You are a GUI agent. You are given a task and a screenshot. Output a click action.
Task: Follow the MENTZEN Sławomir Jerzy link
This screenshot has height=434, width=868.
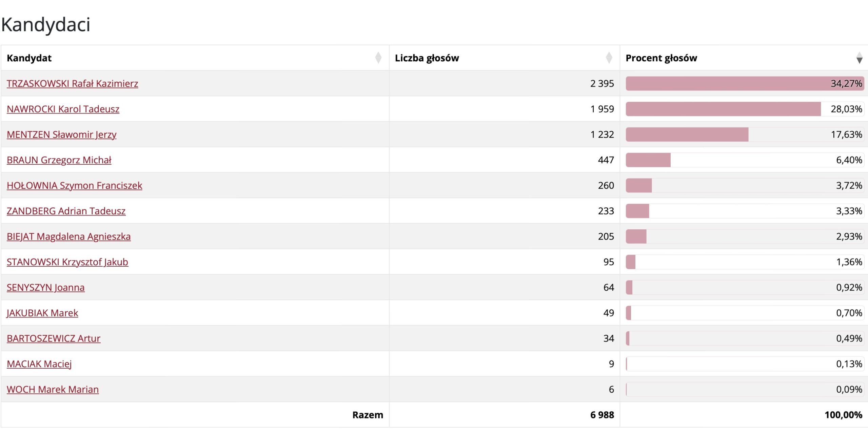(x=61, y=135)
